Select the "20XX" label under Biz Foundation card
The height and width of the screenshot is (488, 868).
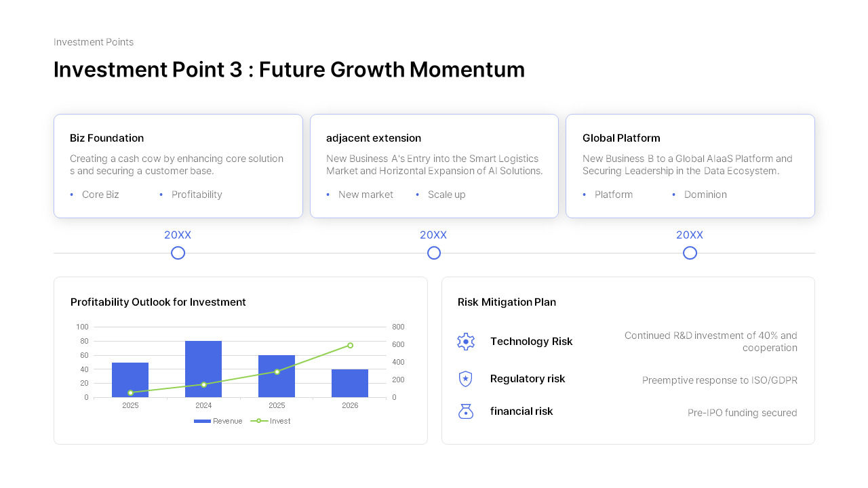[178, 235]
